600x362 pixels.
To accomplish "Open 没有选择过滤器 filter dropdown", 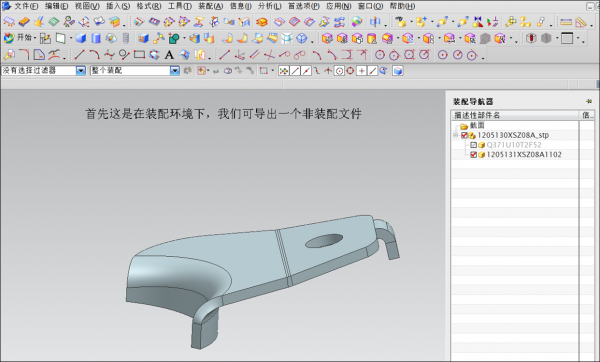I will pyautogui.click(x=80, y=70).
